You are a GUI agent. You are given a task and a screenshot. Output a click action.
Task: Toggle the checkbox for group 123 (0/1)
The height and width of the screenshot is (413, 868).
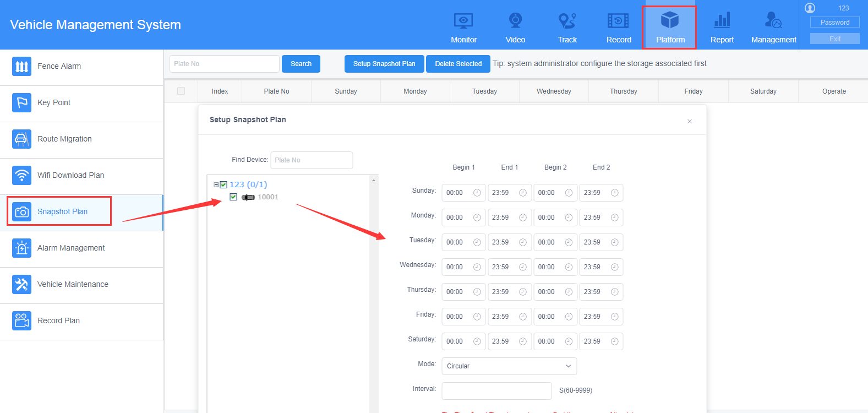[x=223, y=184]
